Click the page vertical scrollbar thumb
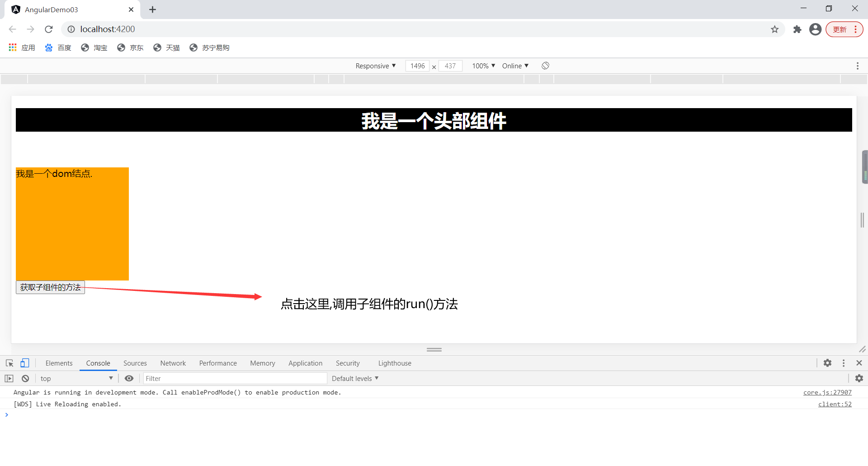This screenshot has height=466, width=868. [x=865, y=167]
